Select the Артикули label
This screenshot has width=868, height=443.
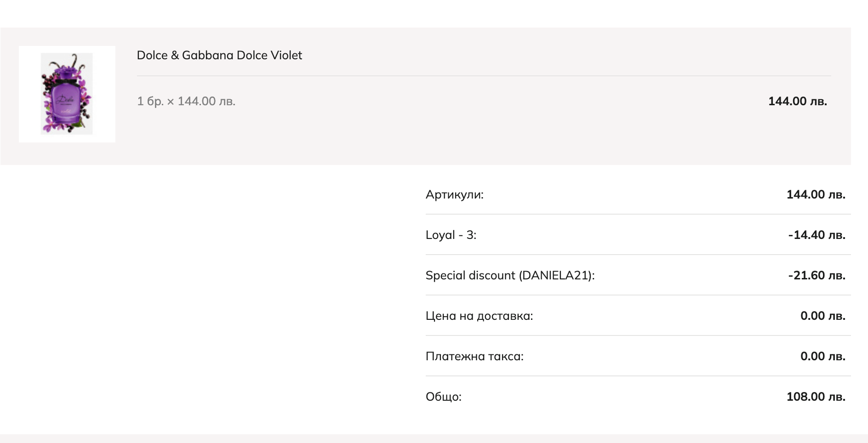tap(454, 194)
